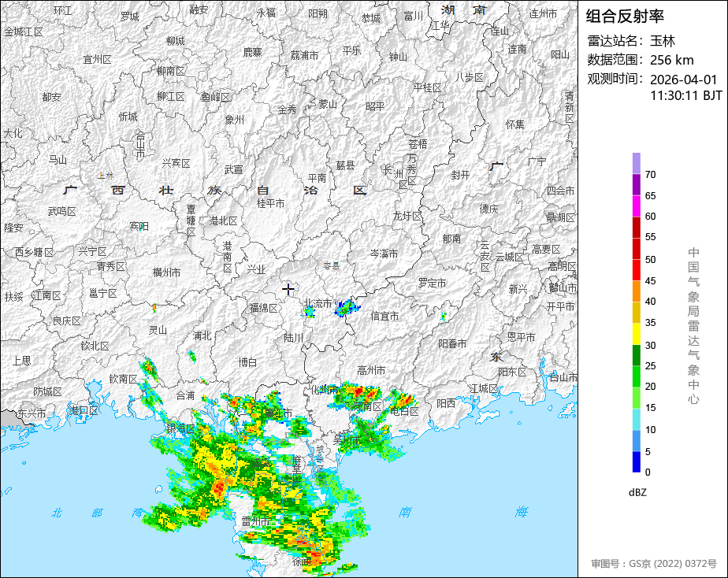Click the black cross radar station marker
Viewport: 728px width, 578px height.
(x=288, y=289)
